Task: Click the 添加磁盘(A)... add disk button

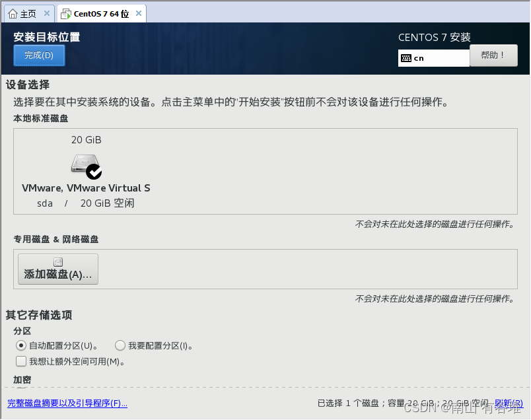Action: (x=58, y=269)
